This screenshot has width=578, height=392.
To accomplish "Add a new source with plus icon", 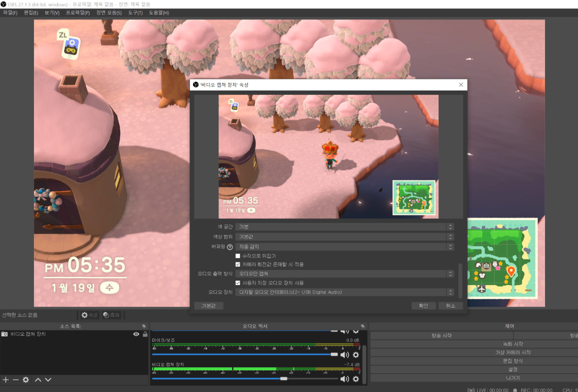I will point(6,380).
